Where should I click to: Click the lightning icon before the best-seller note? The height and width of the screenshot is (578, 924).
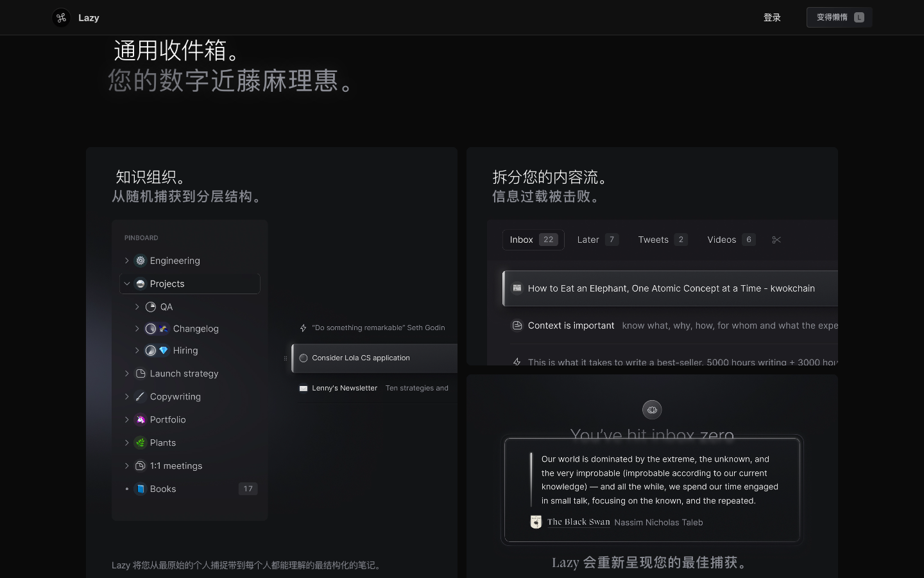coord(517,362)
